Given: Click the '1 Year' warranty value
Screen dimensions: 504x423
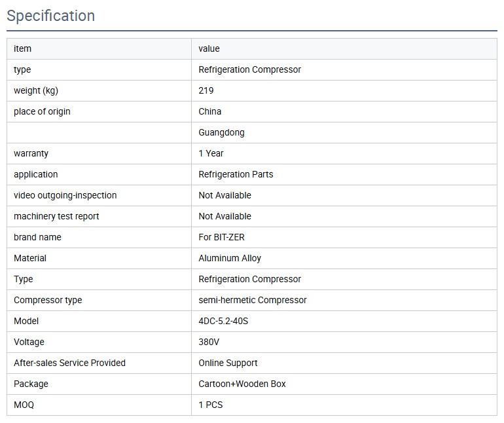Looking at the screenshot, I should click(211, 153).
